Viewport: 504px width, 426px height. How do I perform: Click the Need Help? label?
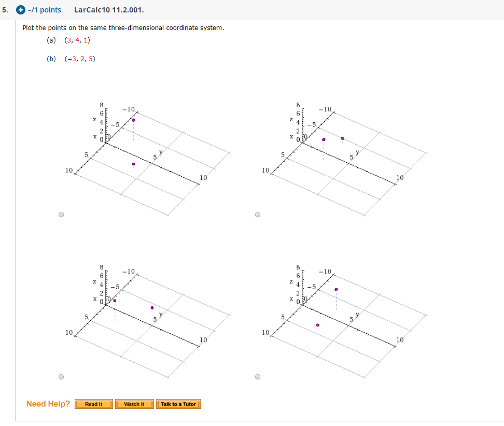[x=48, y=404]
